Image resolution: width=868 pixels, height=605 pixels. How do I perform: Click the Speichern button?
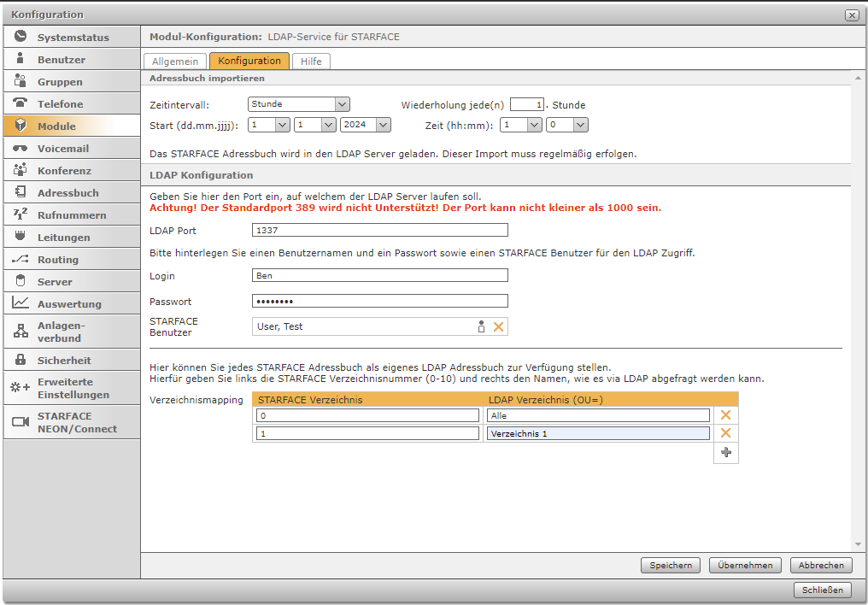pyautogui.click(x=671, y=565)
